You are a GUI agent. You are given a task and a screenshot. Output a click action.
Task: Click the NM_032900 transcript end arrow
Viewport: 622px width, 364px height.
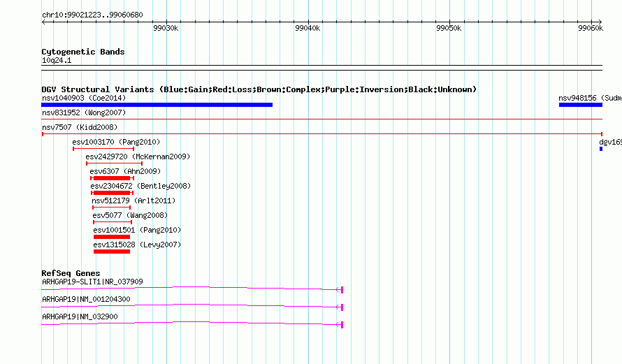(340, 325)
